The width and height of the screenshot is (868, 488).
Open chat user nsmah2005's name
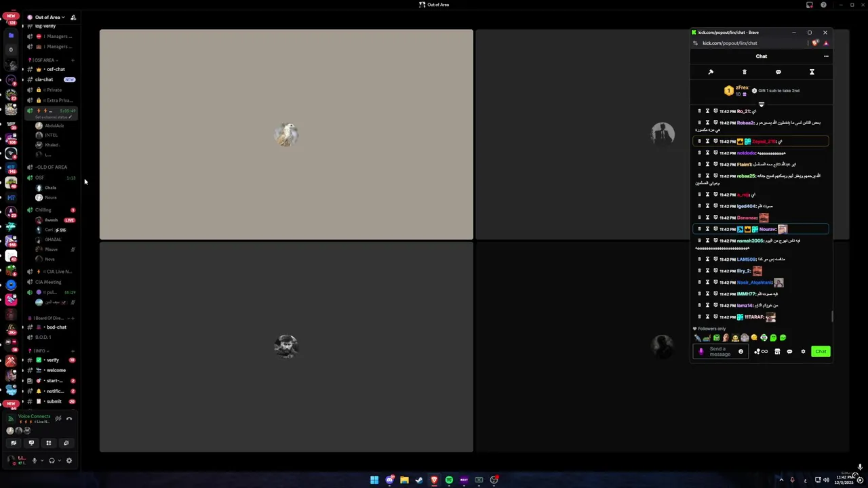point(750,241)
